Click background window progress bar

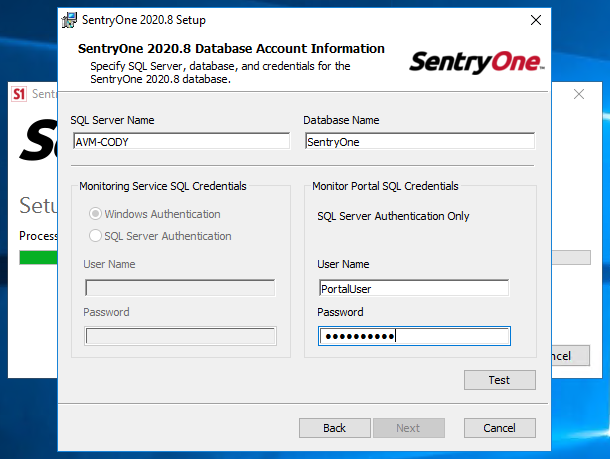[x=38, y=258]
